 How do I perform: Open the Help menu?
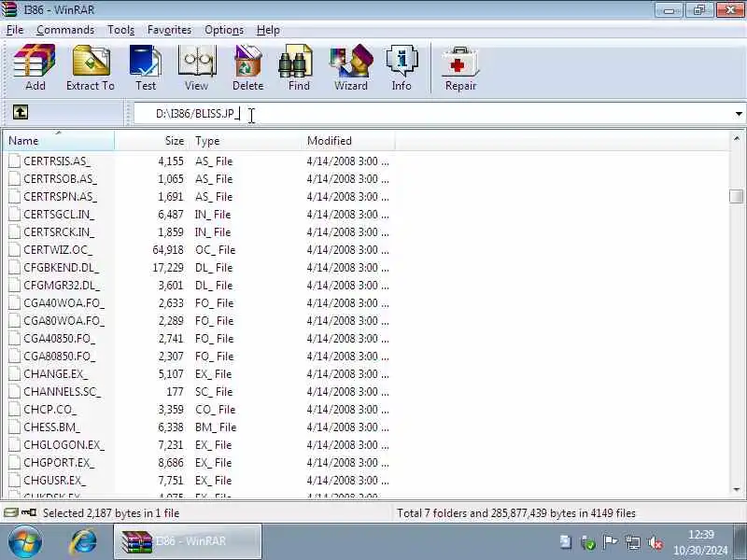pyautogui.click(x=268, y=30)
